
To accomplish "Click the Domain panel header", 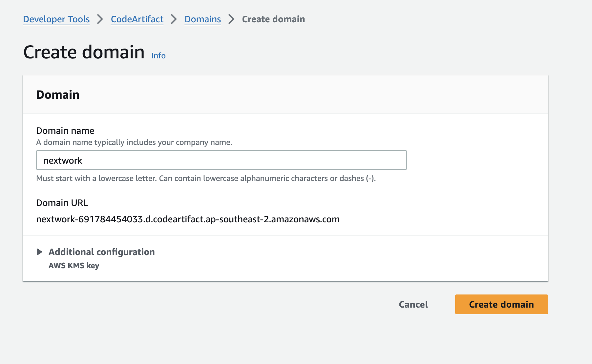I will [58, 95].
